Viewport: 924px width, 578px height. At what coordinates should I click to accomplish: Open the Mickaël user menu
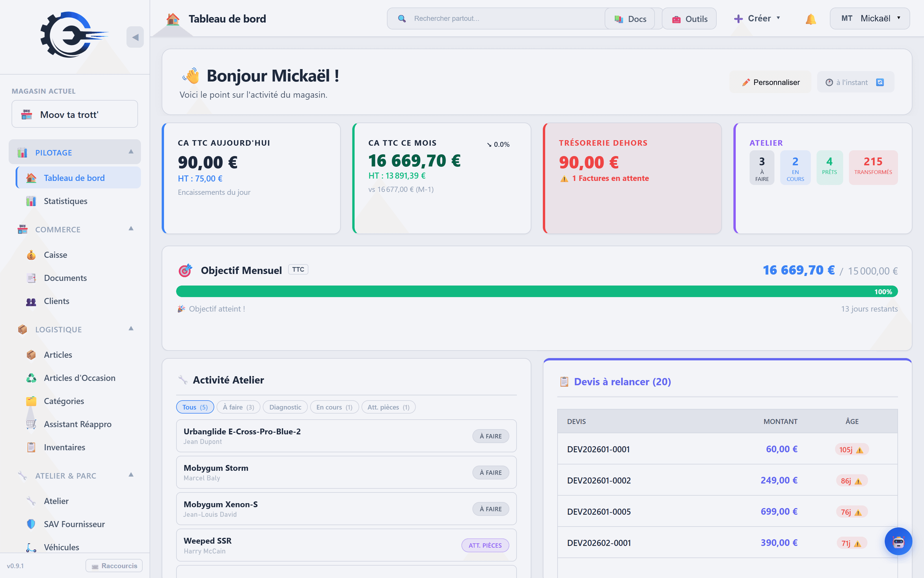tap(870, 18)
